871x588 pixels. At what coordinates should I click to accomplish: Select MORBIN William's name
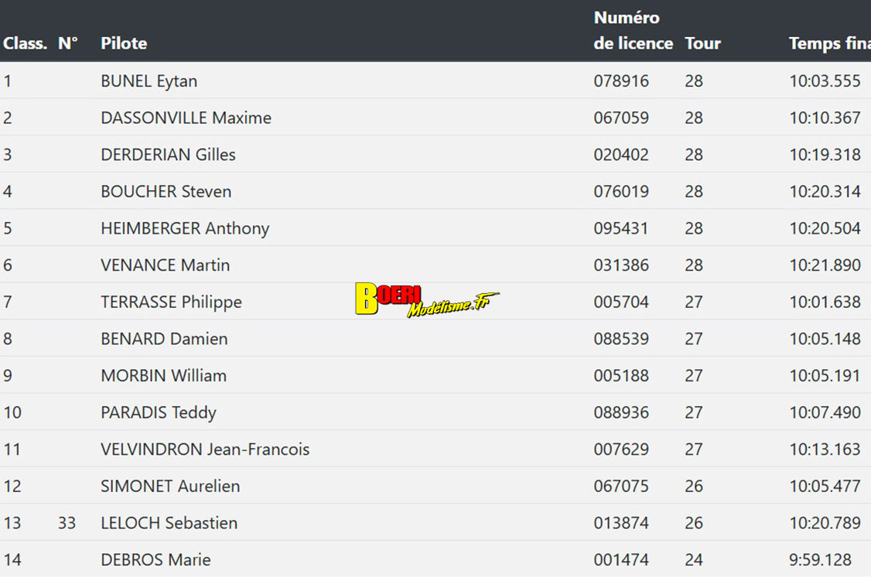(163, 376)
